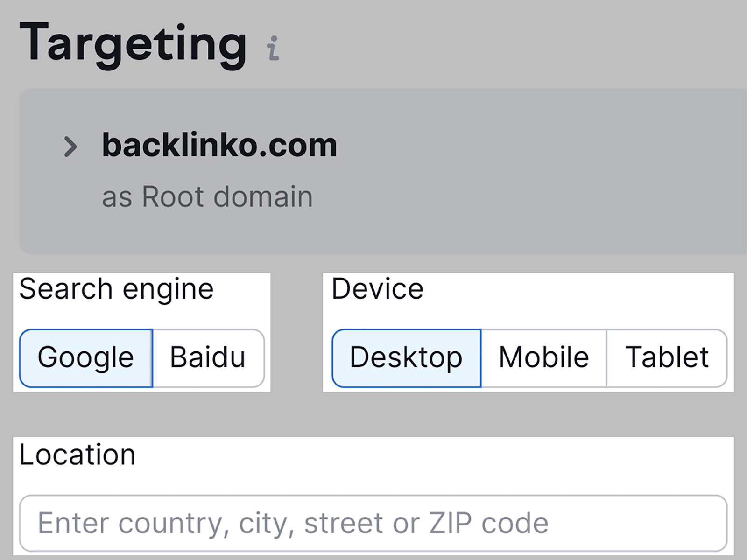Click the "as Root domain" text
The width and height of the screenshot is (747, 560).
[x=207, y=196]
